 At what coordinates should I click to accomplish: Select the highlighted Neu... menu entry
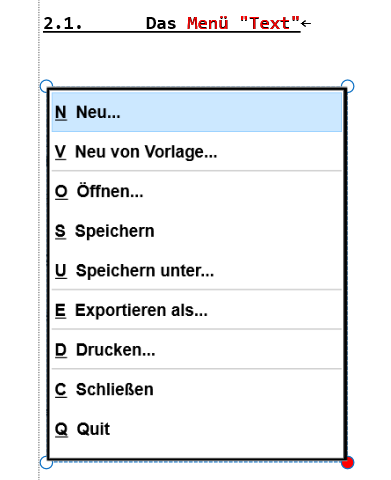pyautogui.click(x=197, y=112)
